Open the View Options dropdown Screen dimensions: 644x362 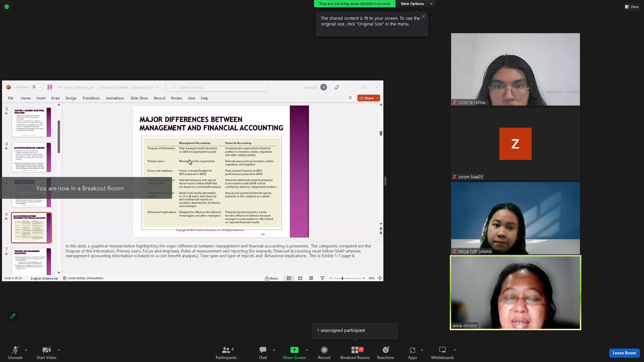tap(416, 4)
